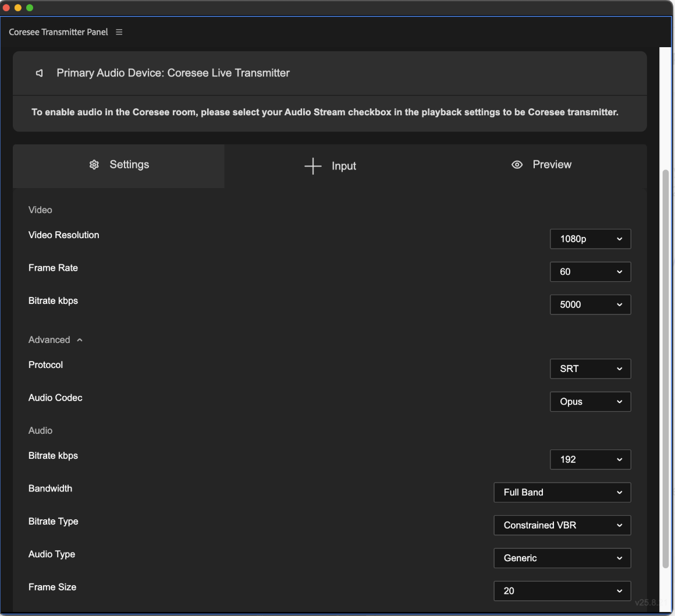Click the Protocol label
675x616 pixels.
45,365
